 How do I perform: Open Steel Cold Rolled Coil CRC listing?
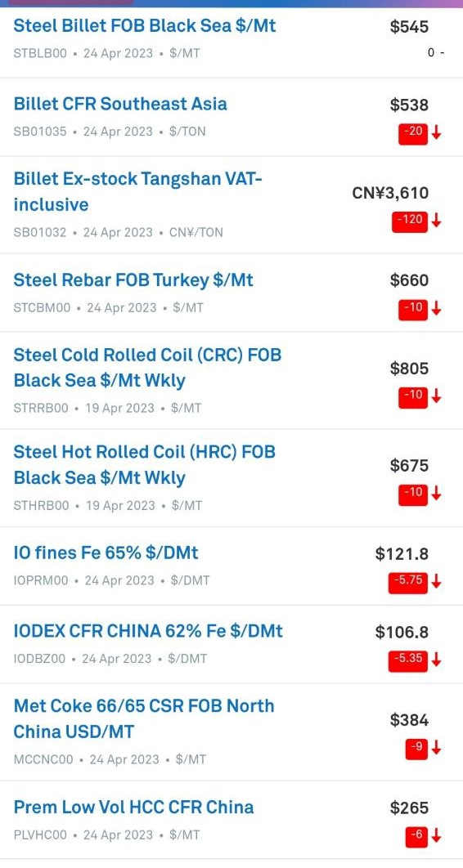pyautogui.click(x=147, y=367)
